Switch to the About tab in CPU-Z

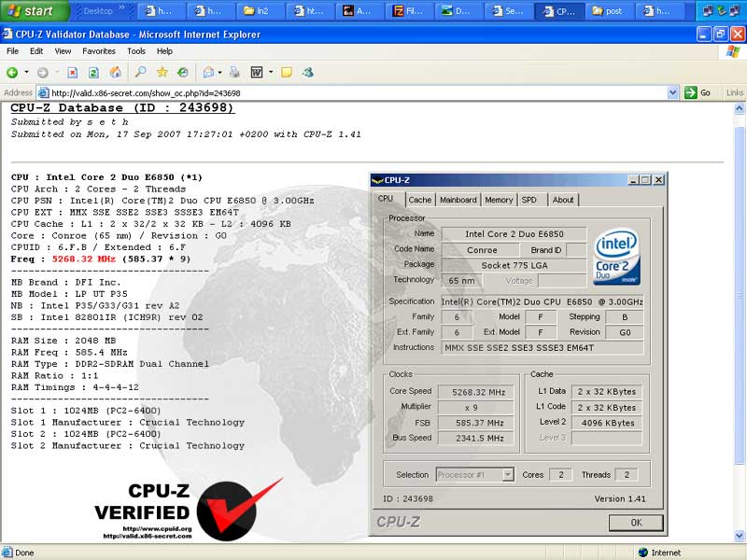(563, 200)
